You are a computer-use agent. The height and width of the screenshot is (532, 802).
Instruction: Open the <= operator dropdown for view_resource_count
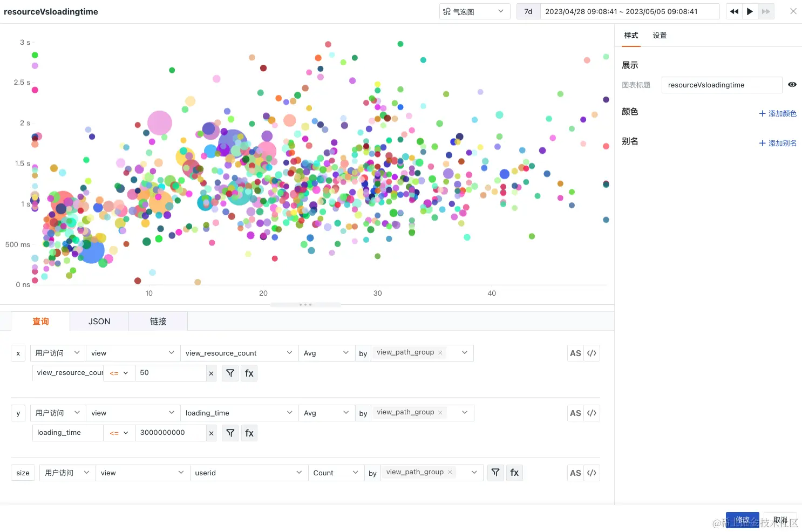(119, 373)
